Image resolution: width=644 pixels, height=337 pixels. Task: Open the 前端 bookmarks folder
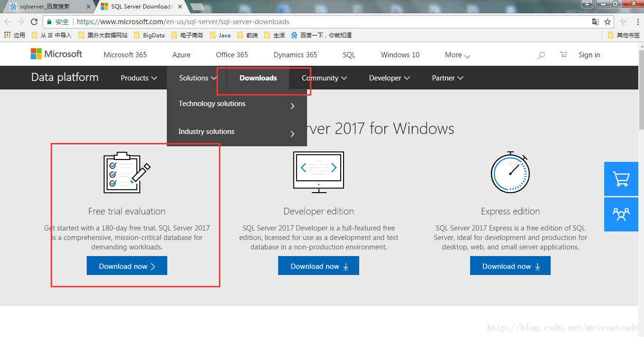(247, 35)
